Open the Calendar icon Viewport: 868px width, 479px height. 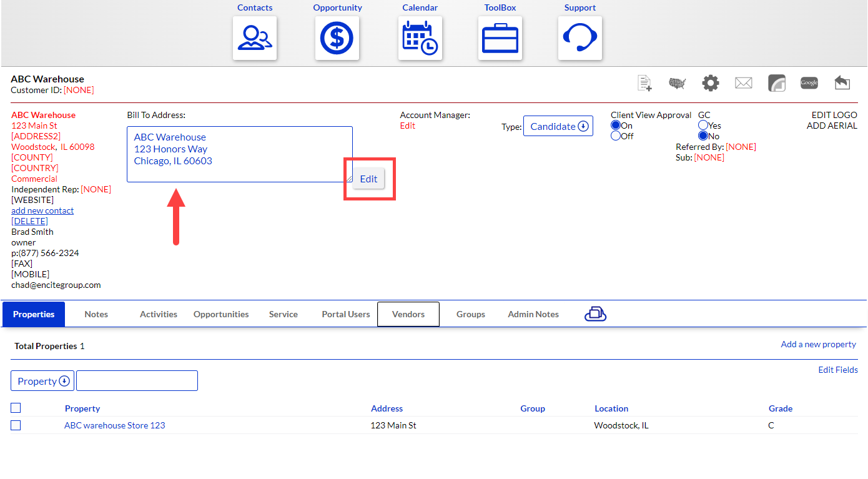[x=420, y=38]
